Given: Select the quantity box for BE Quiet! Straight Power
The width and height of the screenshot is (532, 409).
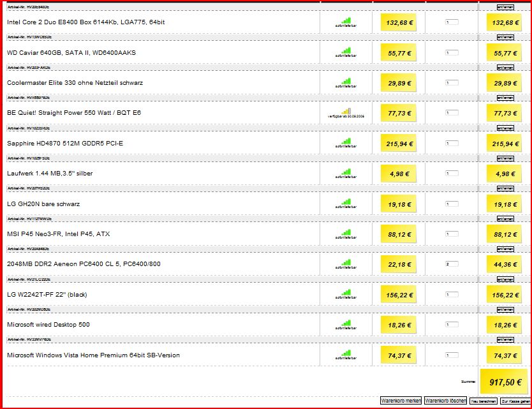Looking at the screenshot, I should point(452,112).
